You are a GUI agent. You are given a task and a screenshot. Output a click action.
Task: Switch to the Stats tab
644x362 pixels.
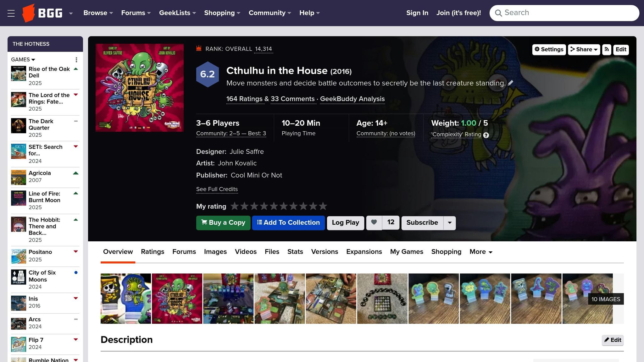point(295,252)
